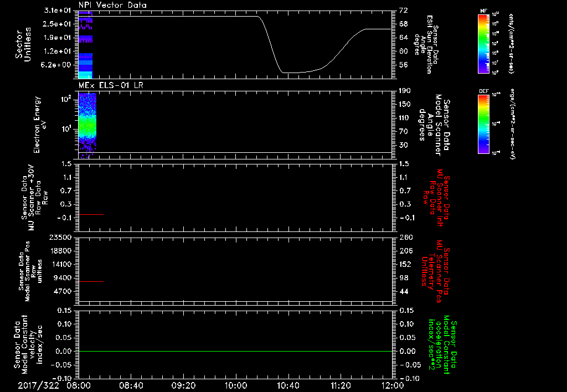Screen dimensions: 567x392
Task: Click the NPI sector spectrogram data block
Action: (85, 45)
